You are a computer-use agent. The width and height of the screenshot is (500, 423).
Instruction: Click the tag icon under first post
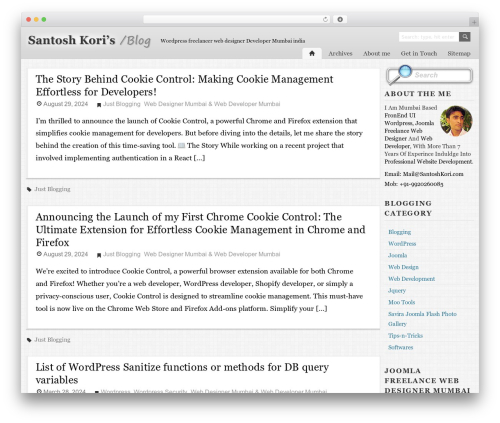coord(29,189)
